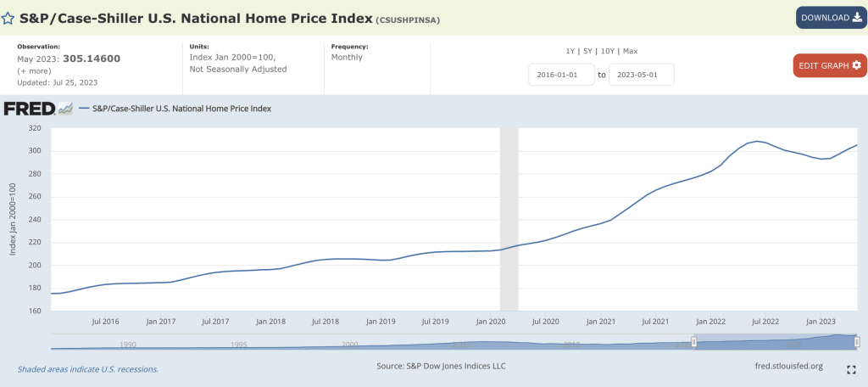Expand the (+ more) observations link
This screenshot has height=387, width=868.
(34, 71)
